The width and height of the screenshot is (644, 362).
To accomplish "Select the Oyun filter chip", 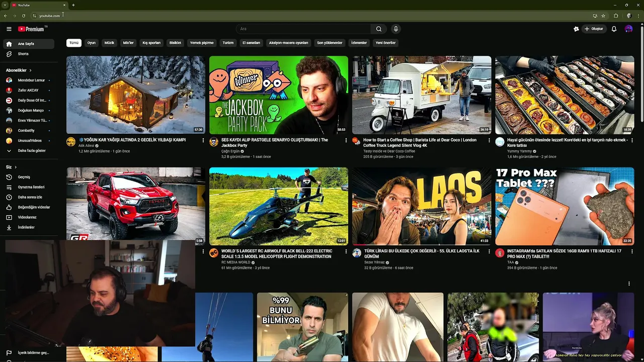I will pos(91,43).
